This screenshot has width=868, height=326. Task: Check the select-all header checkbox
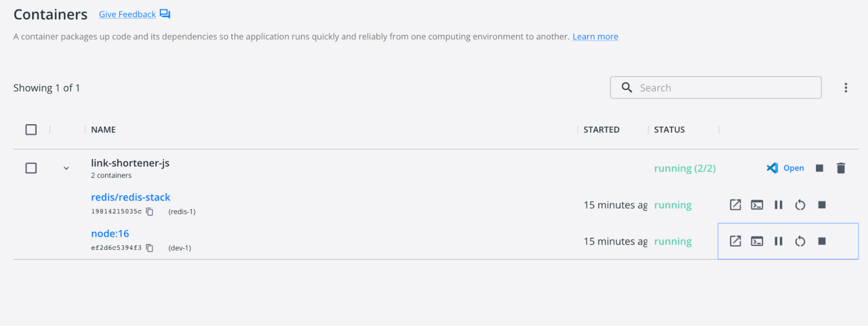31,130
